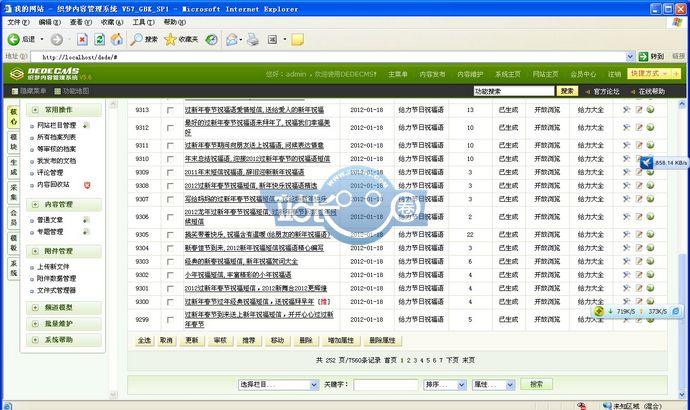690x410 pixels.
Task: Click the wand icon in row 9309
Action: click(626, 172)
